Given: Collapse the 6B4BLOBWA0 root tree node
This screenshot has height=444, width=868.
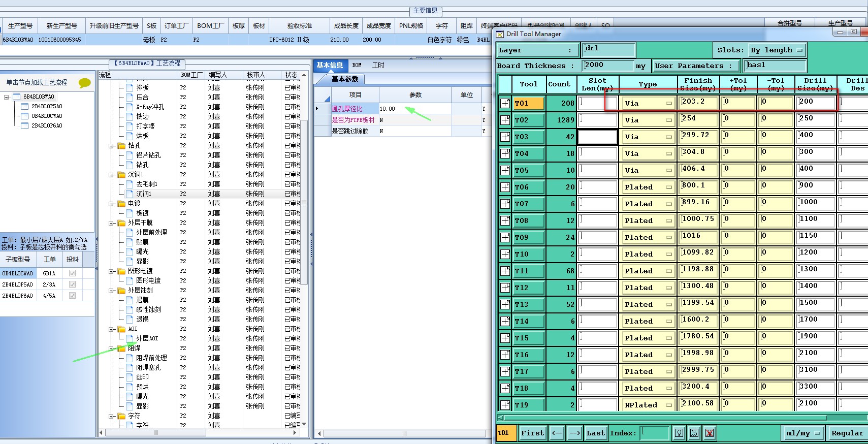Looking at the screenshot, I should [x=7, y=97].
